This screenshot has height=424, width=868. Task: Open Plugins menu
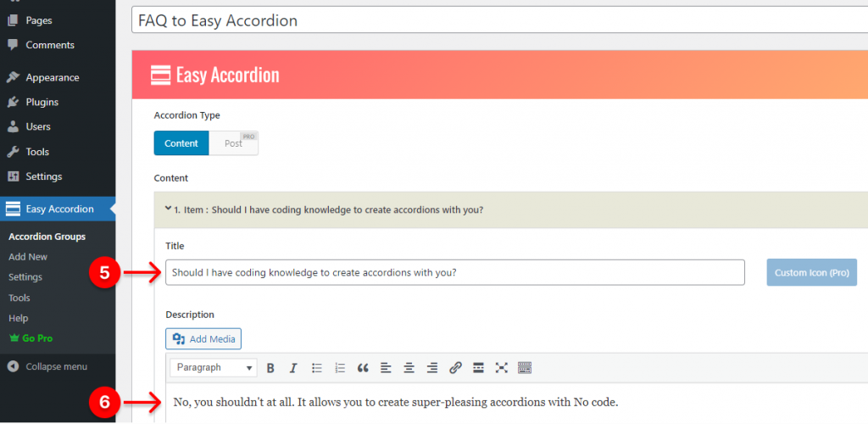pyautogui.click(x=42, y=102)
